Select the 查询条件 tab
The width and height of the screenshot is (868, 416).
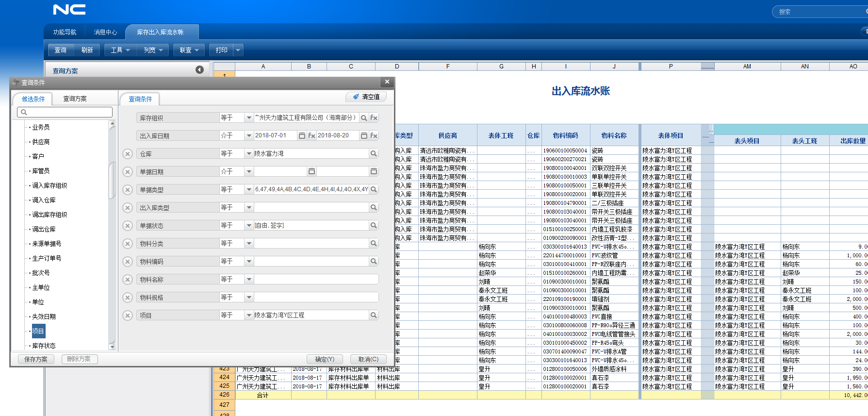(x=140, y=99)
